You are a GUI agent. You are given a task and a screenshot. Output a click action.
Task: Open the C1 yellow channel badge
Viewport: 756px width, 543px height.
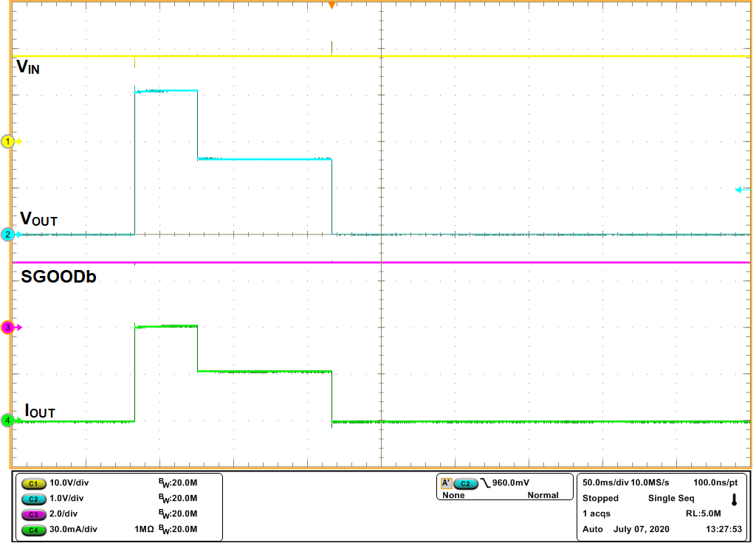click(35, 483)
